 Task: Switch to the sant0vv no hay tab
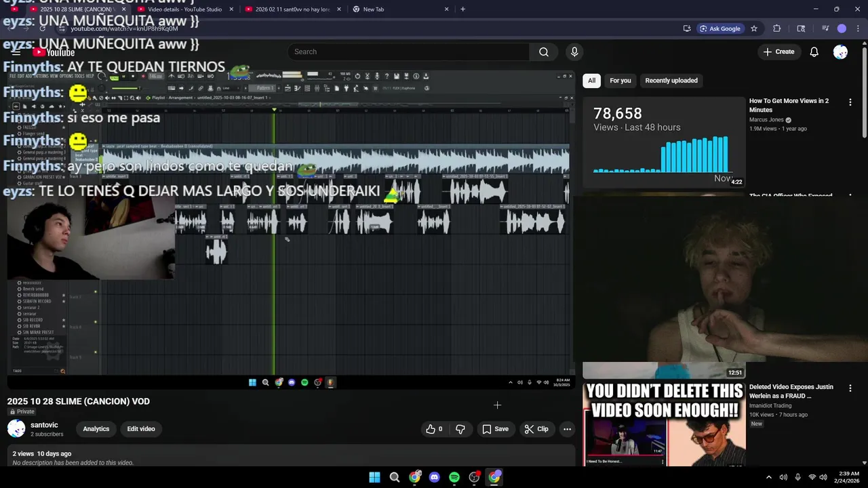[x=293, y=9]
